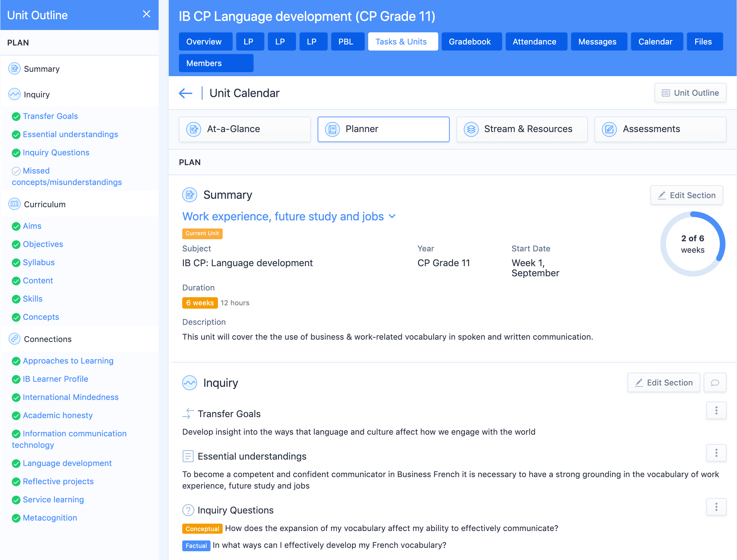Viewport: 737px width, 560px height.
Task: Open IB Learner Profile in the outline
Action: click(56, 379)
